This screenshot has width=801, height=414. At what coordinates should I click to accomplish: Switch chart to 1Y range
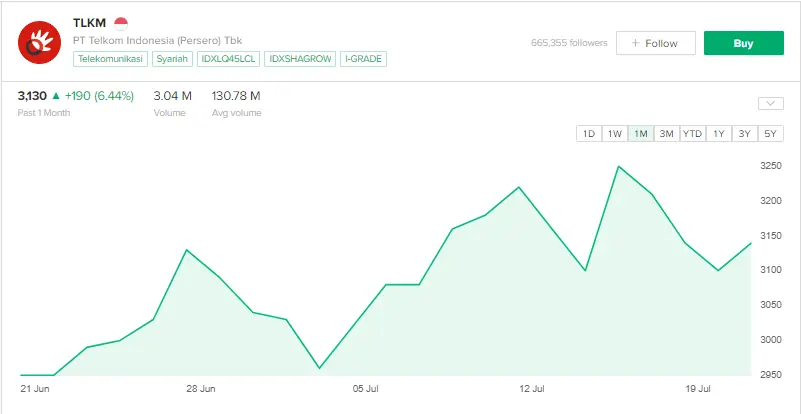719,134
